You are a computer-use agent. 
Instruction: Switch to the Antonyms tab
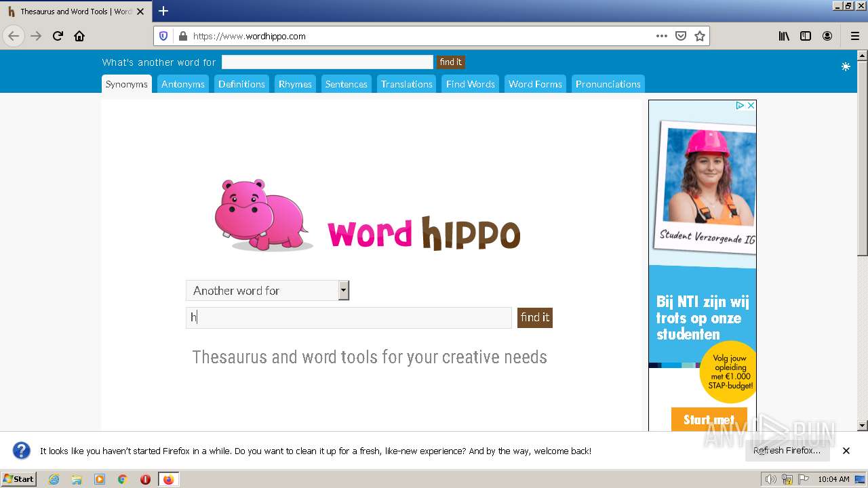pyautogui.click(x=182, y=84)
